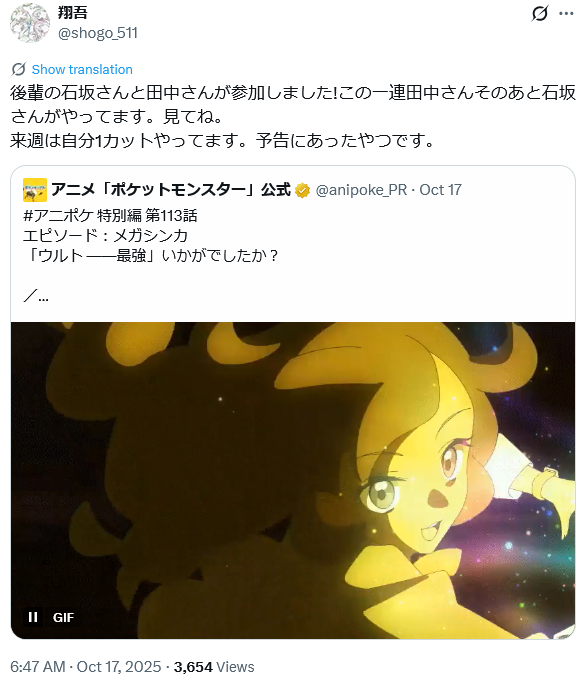Pause the GIF with the pause icon
The height and width of the screenshot is (687, 586).
pyautogui.click(x=33, y=617)
